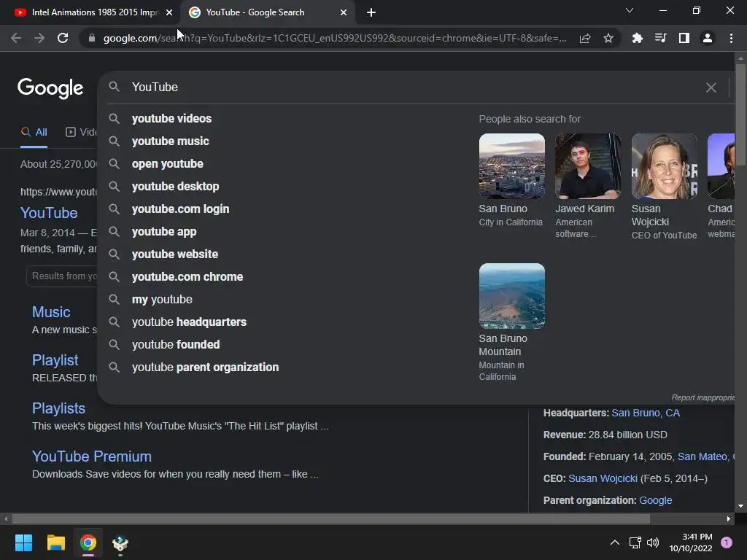Click horizontal scrollbar right arrow
747x560 pixels.
[x=729, y=519]
